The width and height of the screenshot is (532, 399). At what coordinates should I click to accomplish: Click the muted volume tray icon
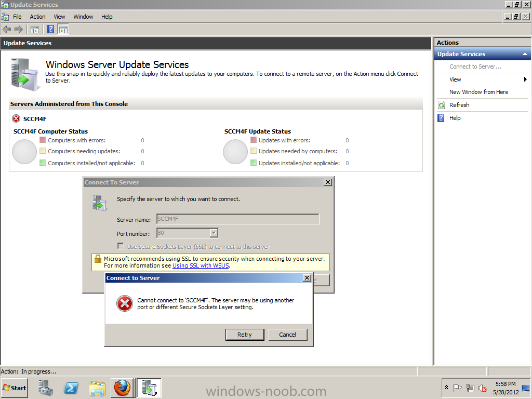[483, 388]
